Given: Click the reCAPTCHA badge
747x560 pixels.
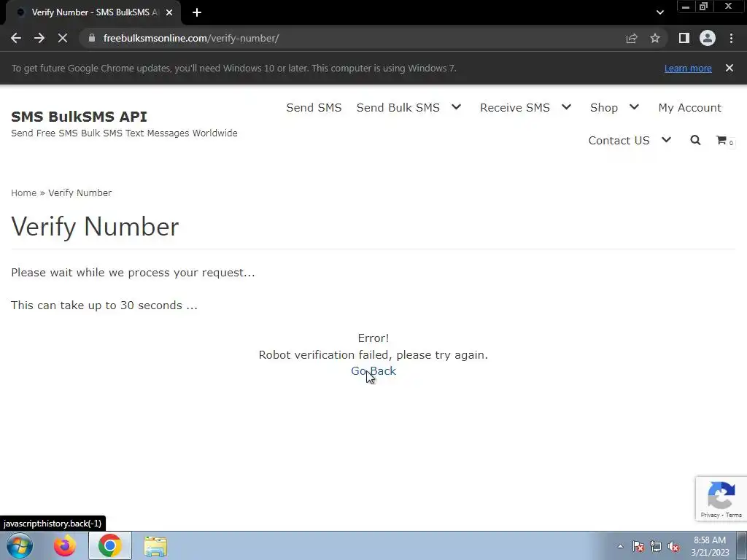Looking at the screenshot, I should [721, 499].
